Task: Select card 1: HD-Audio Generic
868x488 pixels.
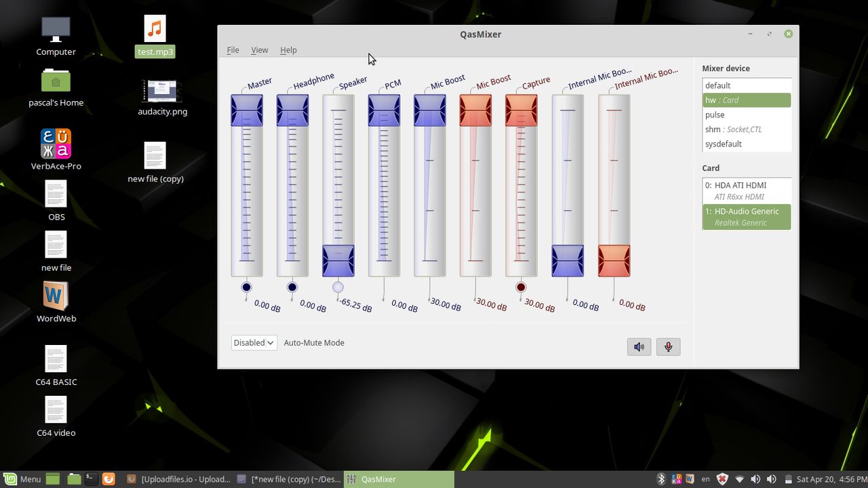Action: pos(747,217)
